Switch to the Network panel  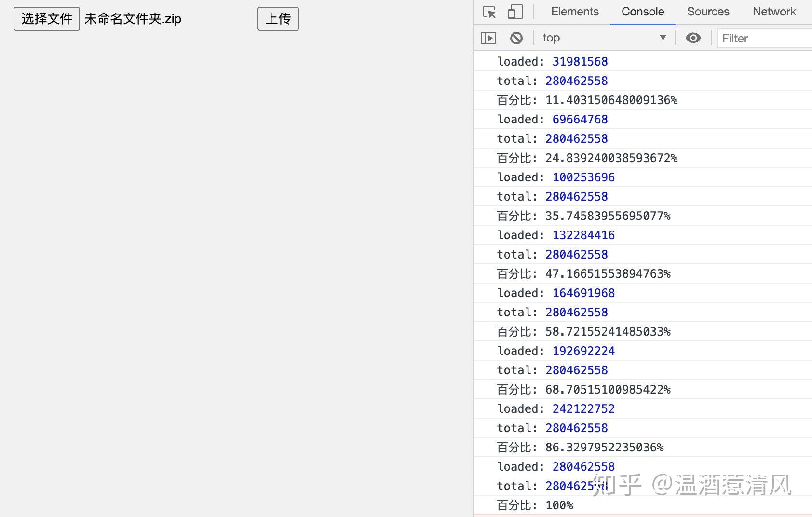tap(773, 12)
